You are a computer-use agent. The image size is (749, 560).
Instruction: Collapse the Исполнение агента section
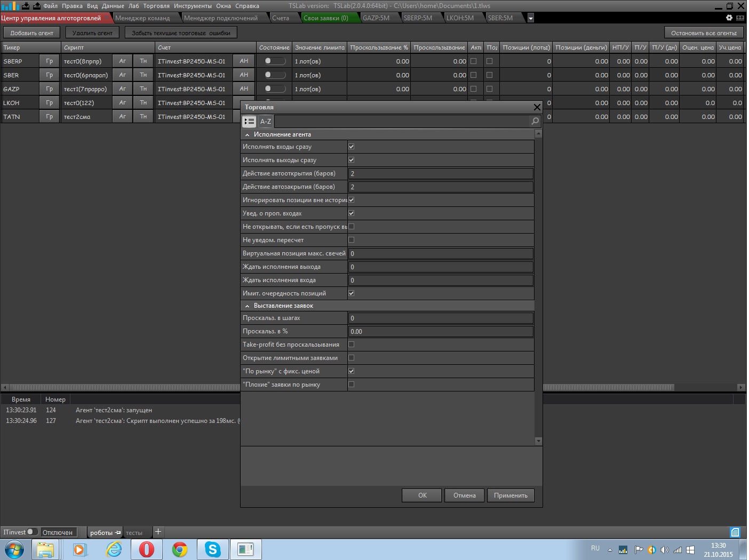click(247, 135)
